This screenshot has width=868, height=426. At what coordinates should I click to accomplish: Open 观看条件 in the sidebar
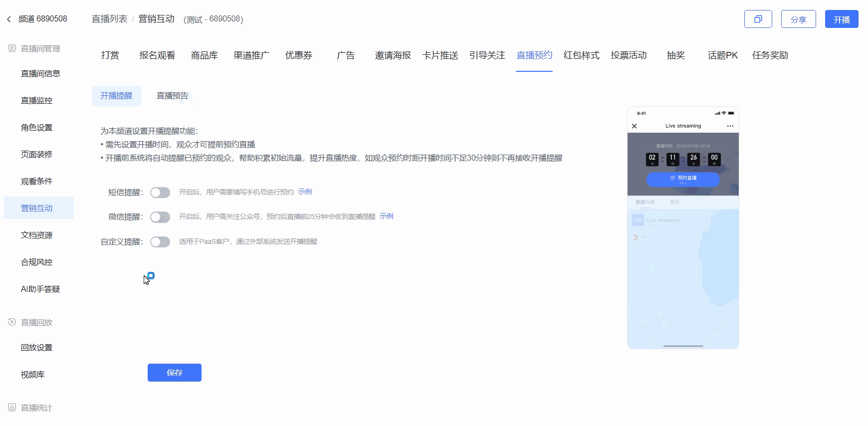36,181
